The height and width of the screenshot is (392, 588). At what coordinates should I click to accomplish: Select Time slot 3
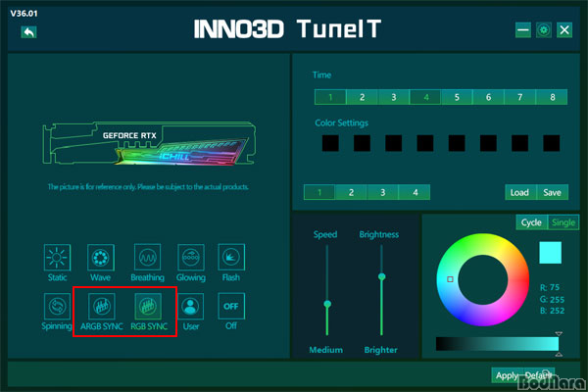[x=394, y=97]
